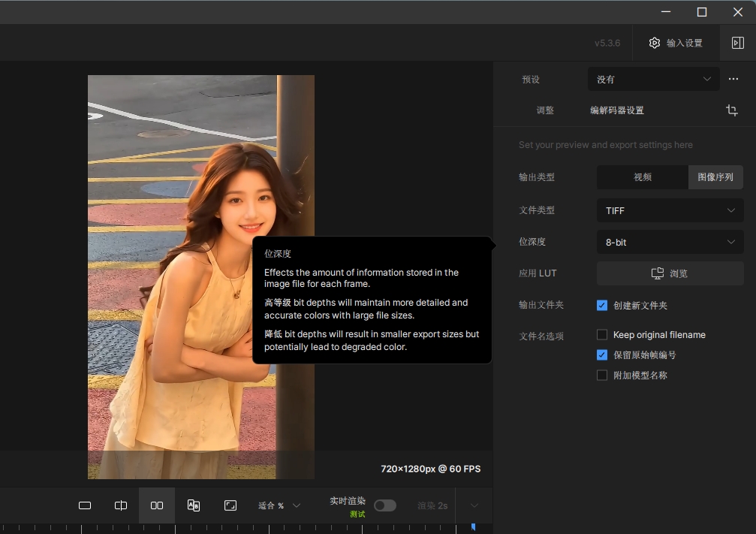This screenshot has height=534, width=756.
Task: Maximize the application window
Action: pyautogui.click(x=702, y=12)
